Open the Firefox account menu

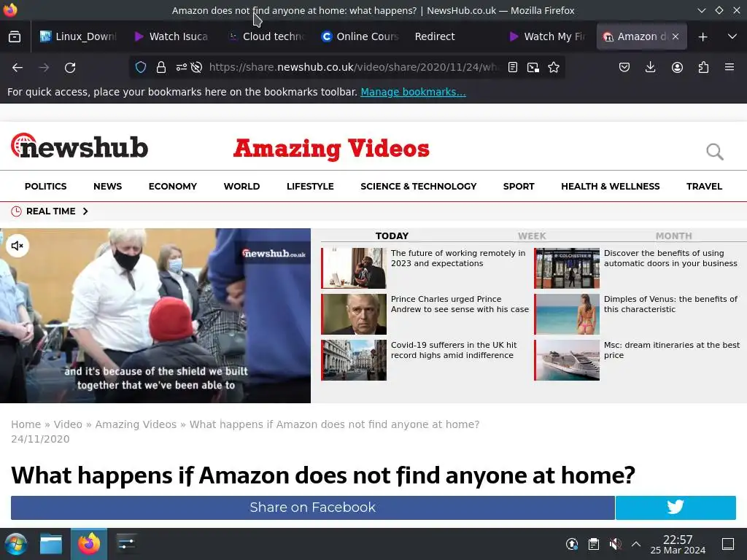(x=677, y=68)
